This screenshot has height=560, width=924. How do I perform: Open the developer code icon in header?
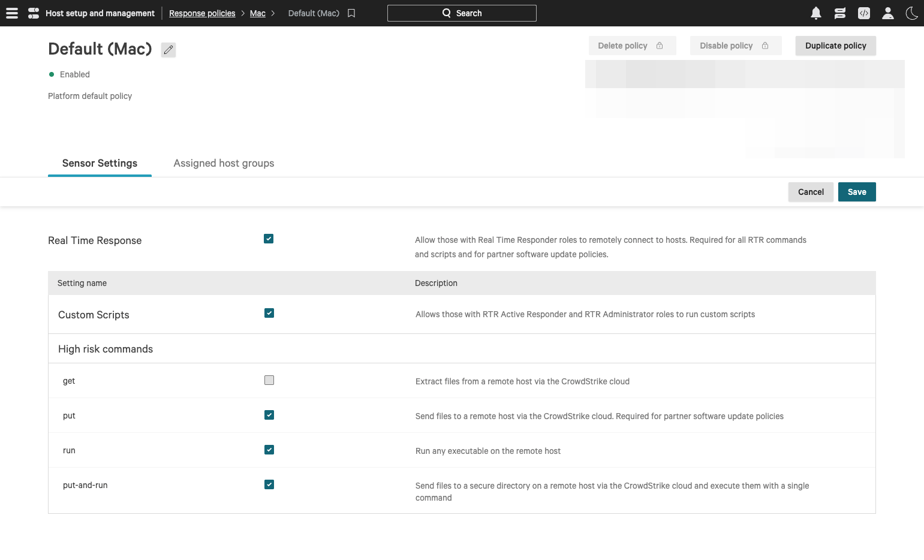click(863, 13)
